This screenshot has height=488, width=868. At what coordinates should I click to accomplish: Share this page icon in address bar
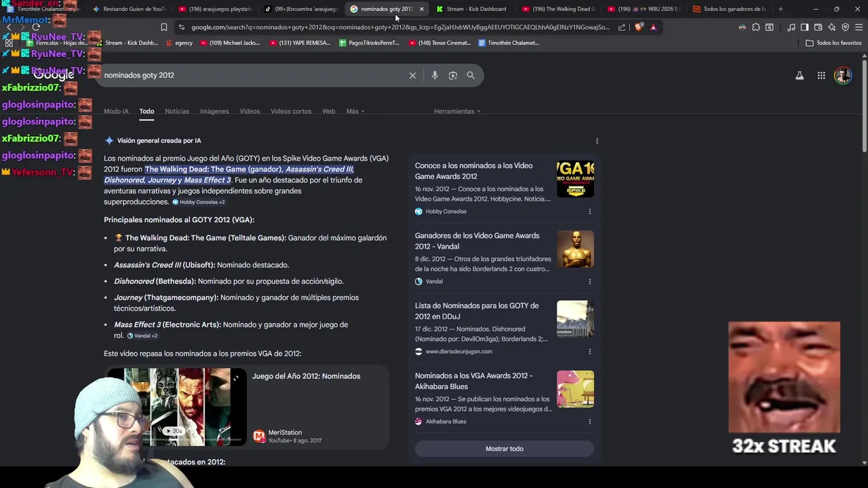point(622,27)
